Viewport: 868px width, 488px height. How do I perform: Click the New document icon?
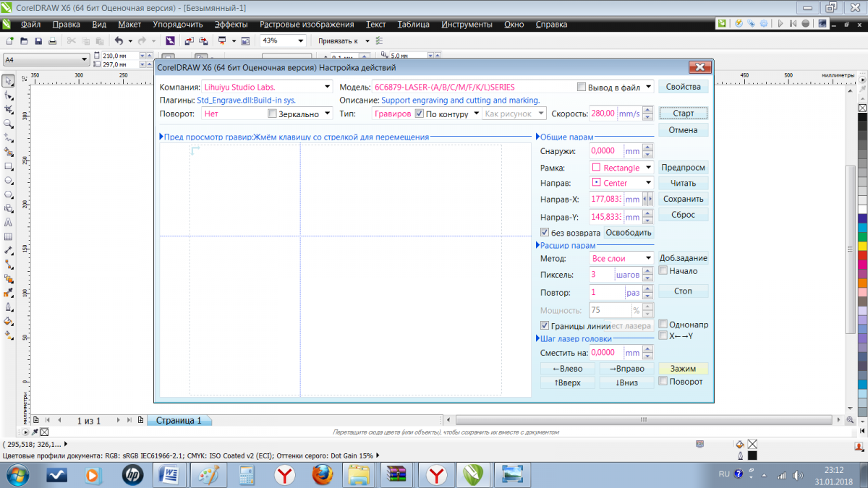tap(9, 41)
